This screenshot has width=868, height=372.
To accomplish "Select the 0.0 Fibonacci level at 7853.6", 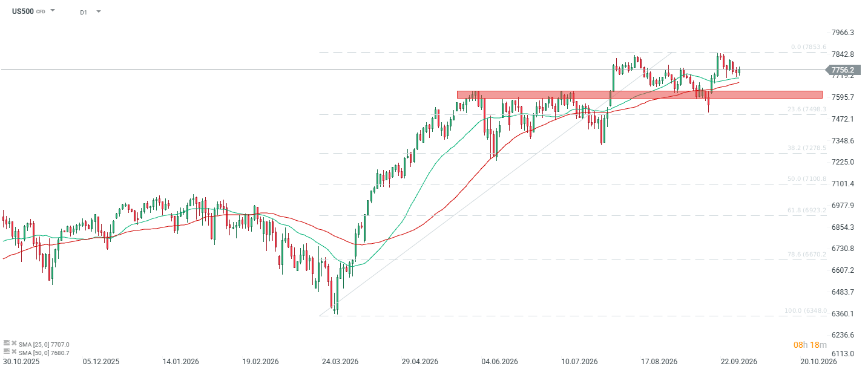I will (809, 47).
